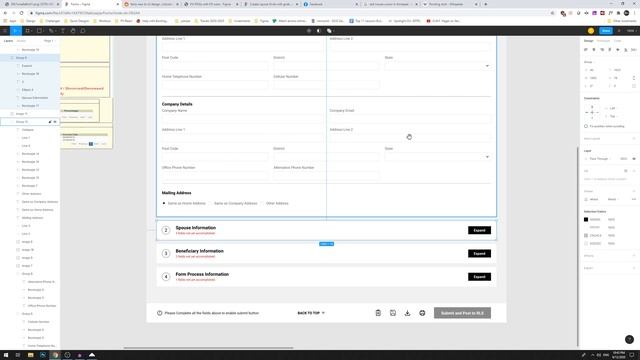
Task: Add auto layout with plus icon
Action: point(634,139)
